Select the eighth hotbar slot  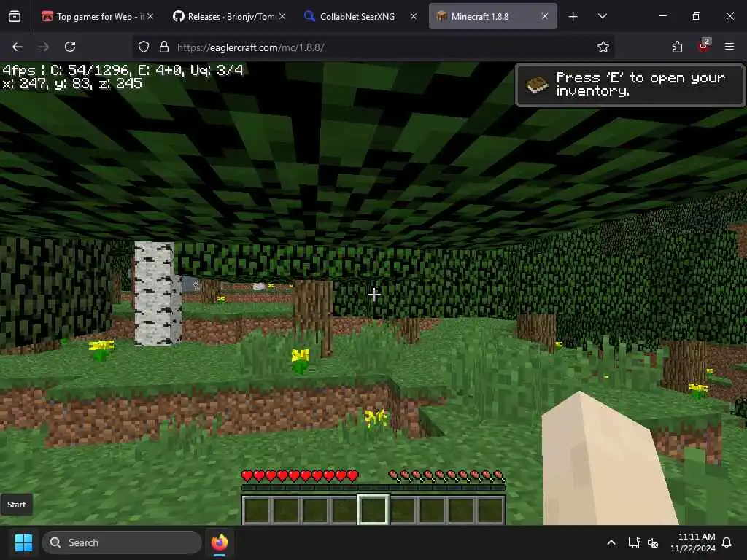pyautogui.click(x=461, y=510)
